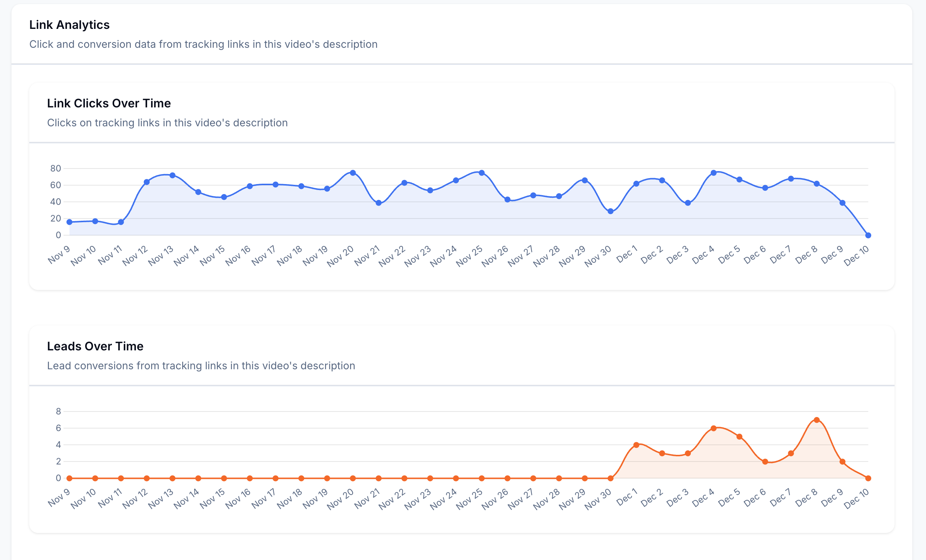
Task: Click the Leads Over Time title
Action: [95, 346]
